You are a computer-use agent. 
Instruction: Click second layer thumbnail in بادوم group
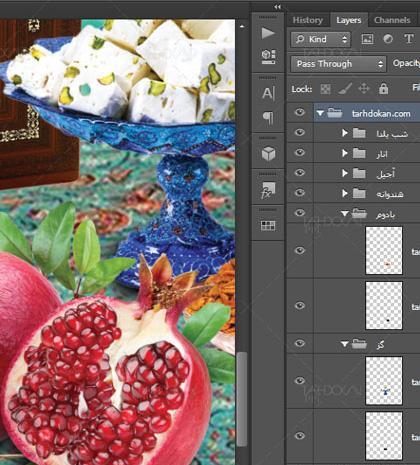tap(384, 306)
